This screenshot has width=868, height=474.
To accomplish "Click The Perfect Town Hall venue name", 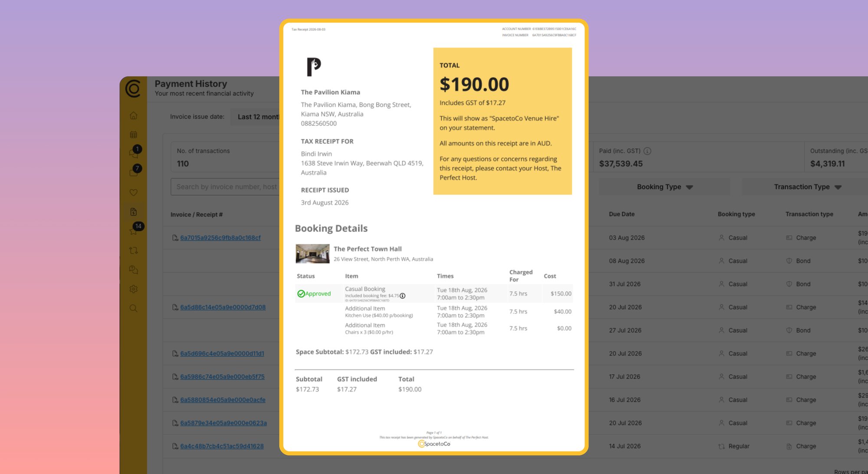I will coord(368,249).
